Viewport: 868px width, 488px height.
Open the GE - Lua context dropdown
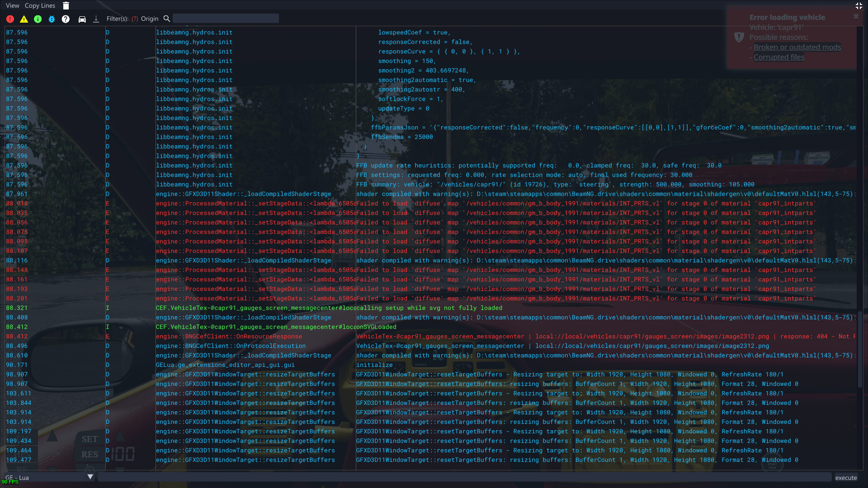click(45, 477)
